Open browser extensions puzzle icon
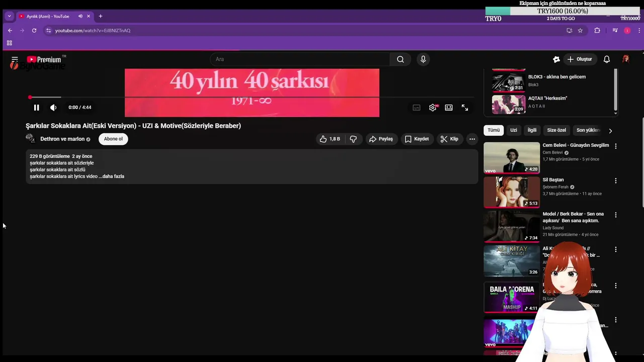Viewport: 644px width, 362px height. pyautogui.click(x=597, y=31)
